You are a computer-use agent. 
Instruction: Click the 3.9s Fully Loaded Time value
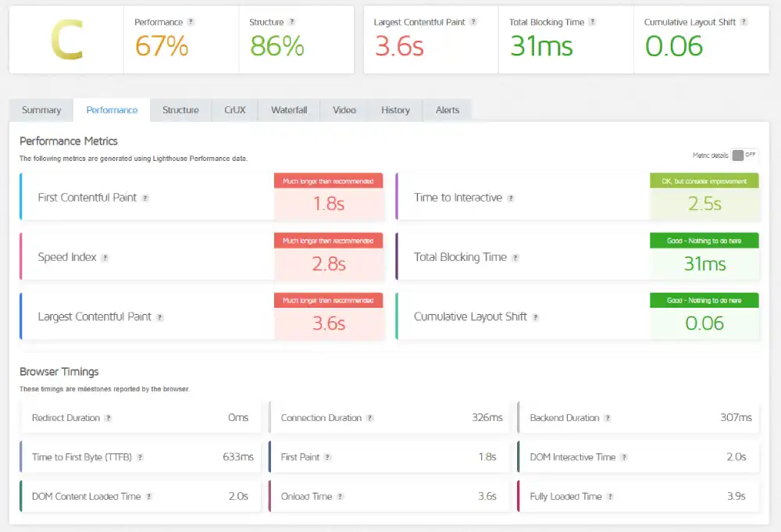coord(736,496)
